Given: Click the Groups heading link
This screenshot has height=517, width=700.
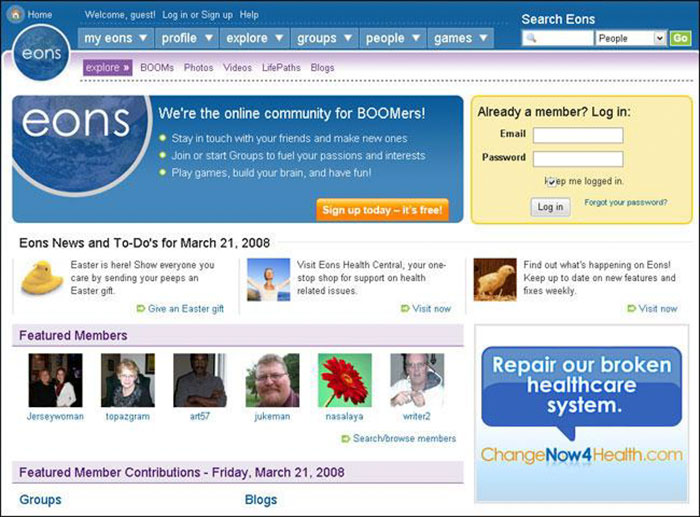Looking at the screenshot, I should (40, 500).
